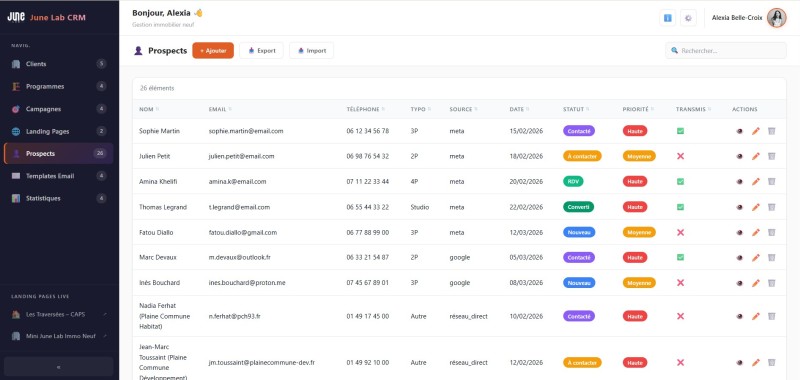View Marc Devaux details eye icon
800x380 pixels.
739,258
